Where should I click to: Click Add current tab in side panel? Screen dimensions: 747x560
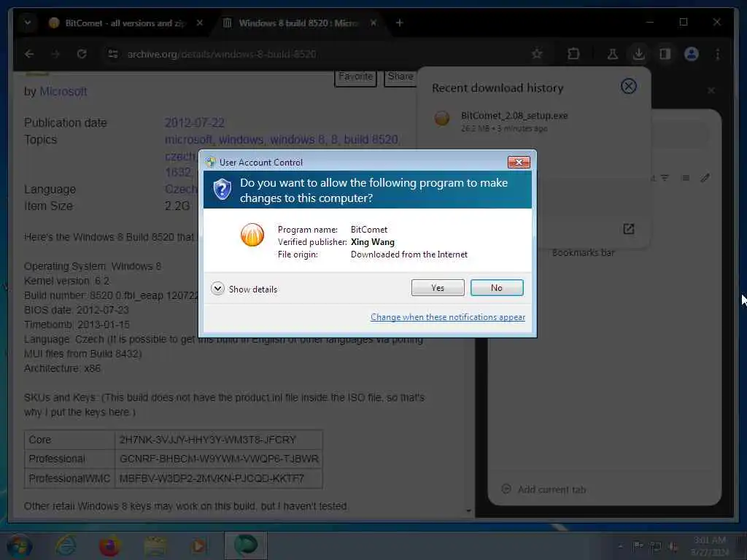coord(543,489)
